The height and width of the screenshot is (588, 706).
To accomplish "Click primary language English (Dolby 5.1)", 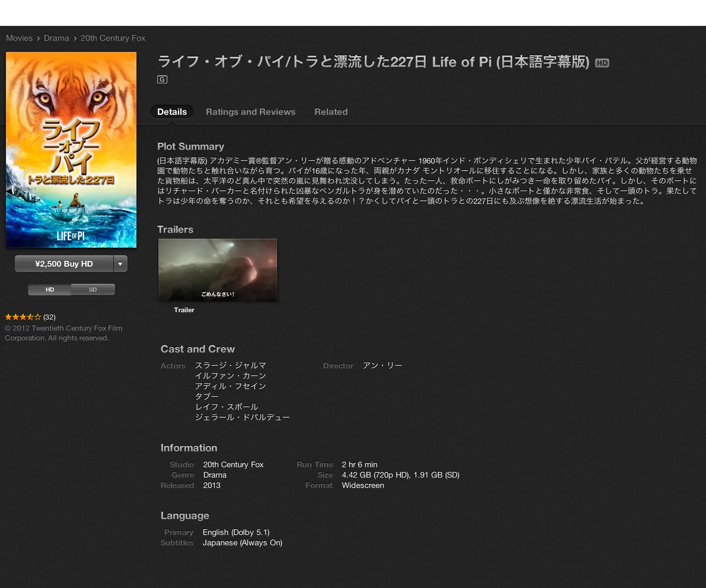I will (236, 532).
